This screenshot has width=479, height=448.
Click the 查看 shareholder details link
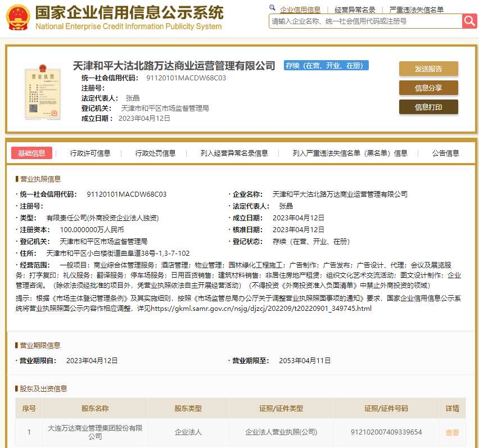click(x=452, y=432)
